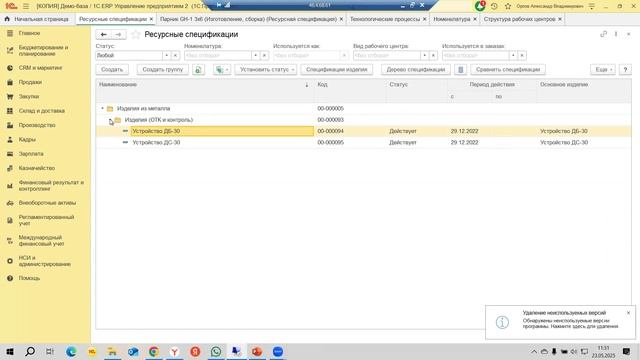Click the Создать button
The height and width of the screenshot is (360, 640).
112,70
